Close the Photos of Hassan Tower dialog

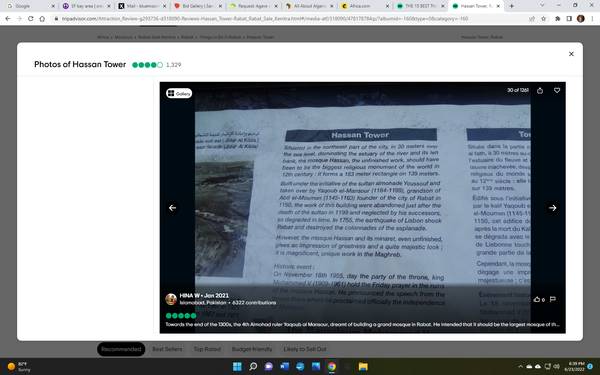coord(571,54)
